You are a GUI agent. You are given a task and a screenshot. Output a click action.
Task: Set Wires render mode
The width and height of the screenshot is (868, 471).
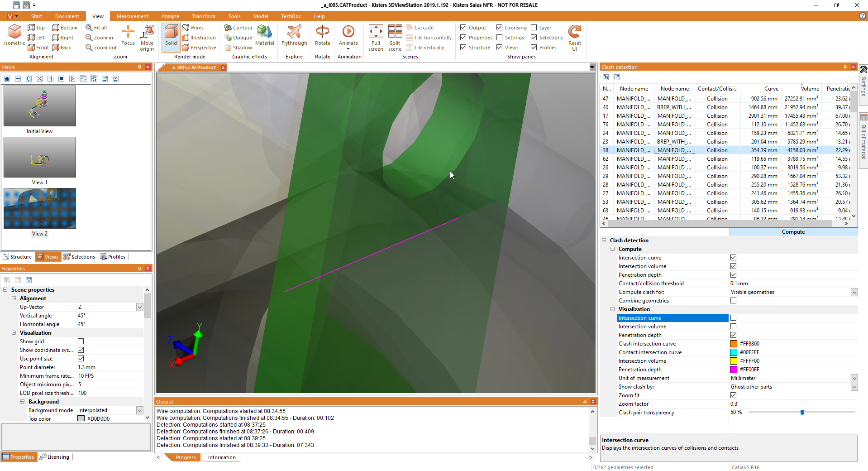193,28
